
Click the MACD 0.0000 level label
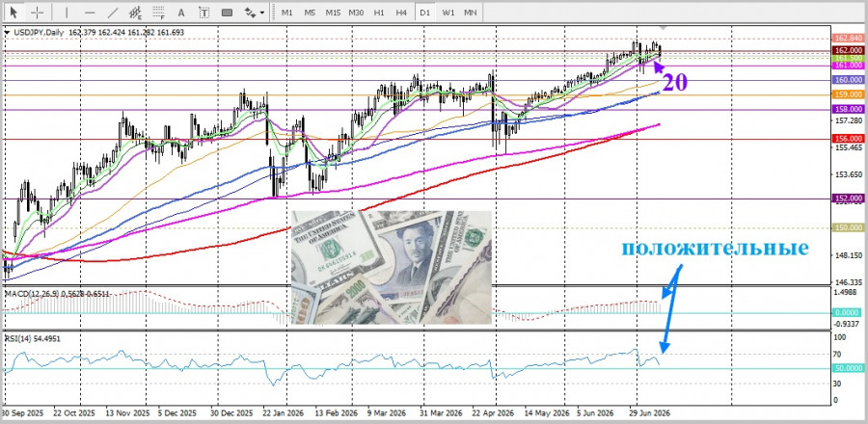(848, 312)
